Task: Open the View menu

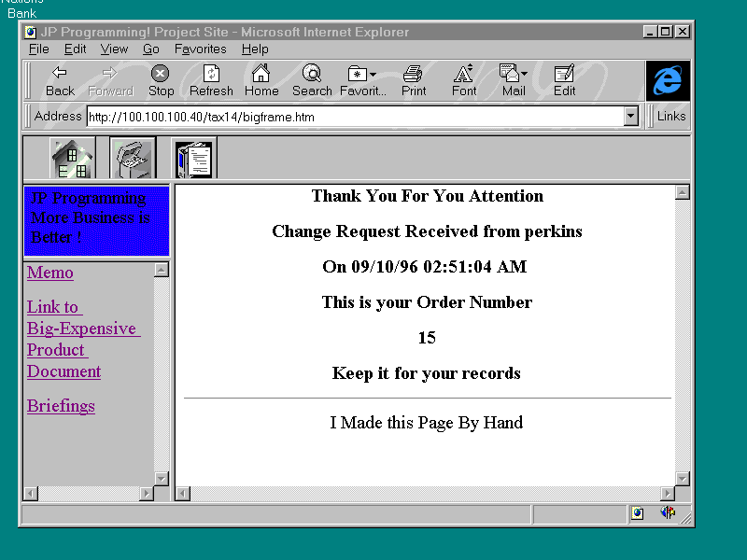Action: click(x=114, y=49)
